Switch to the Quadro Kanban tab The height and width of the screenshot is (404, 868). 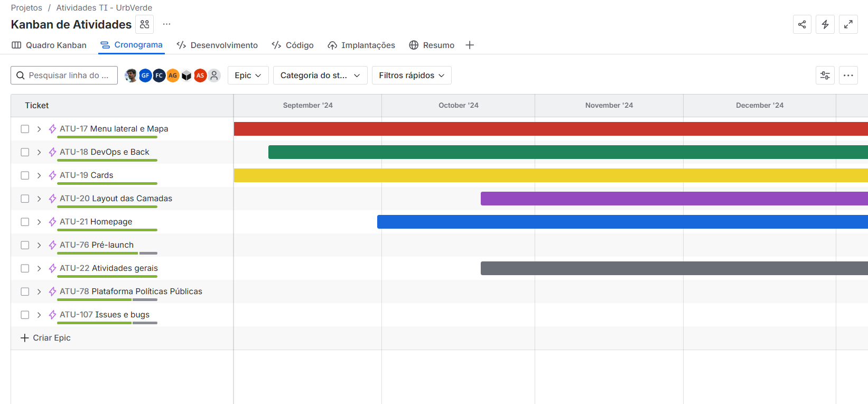(49, 45)
